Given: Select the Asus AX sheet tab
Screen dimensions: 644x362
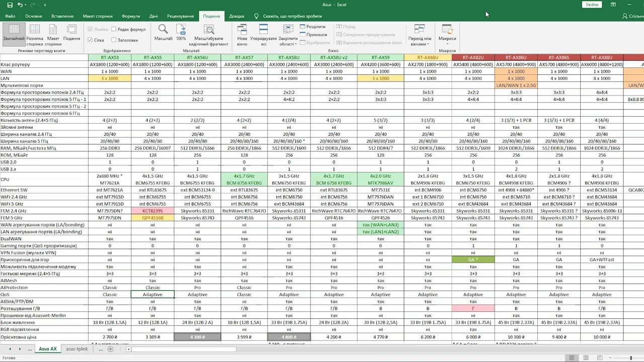Looking at the screenshot, I should 48,349.
